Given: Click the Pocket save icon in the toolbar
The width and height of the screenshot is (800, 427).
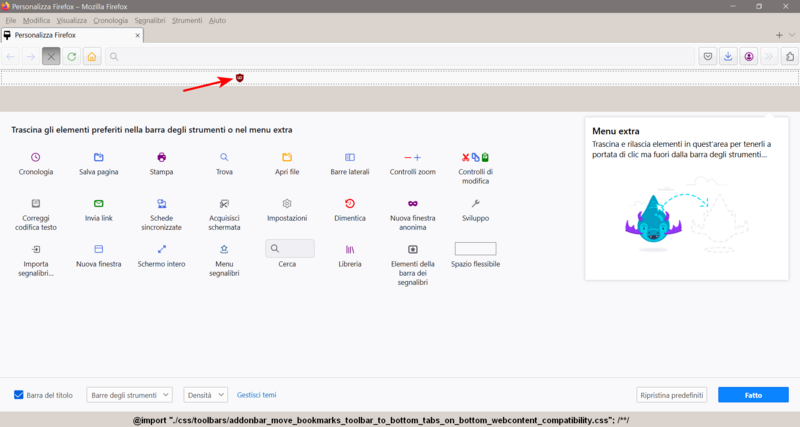Looking at the screenshot, I should (708, 57).
